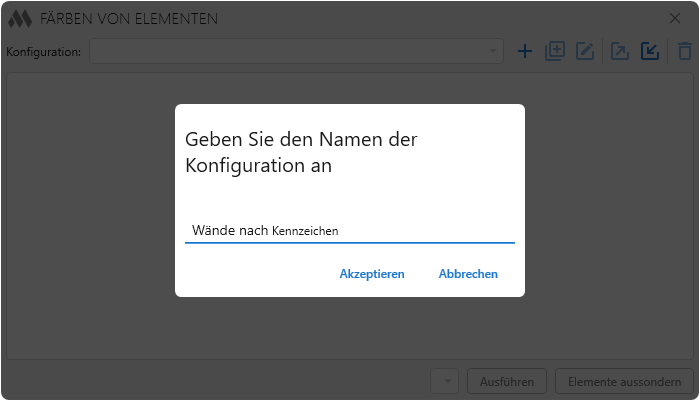Click the duplicate configuration icon

555,51
